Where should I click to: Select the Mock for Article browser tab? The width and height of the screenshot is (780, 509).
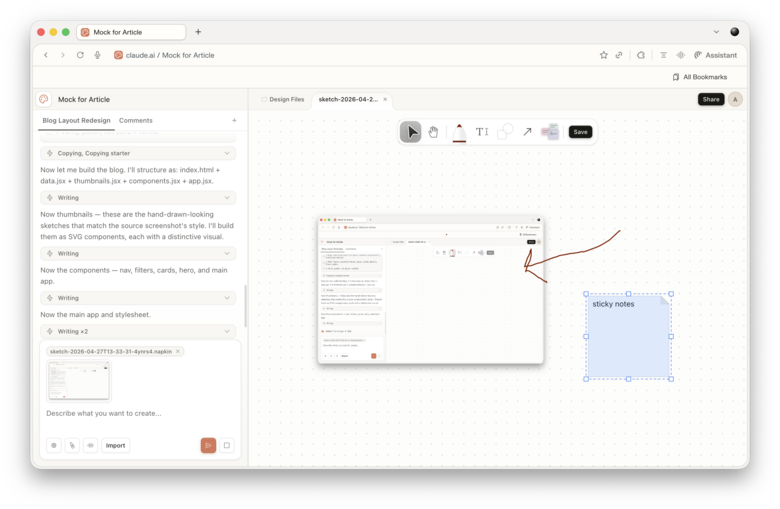131,32
